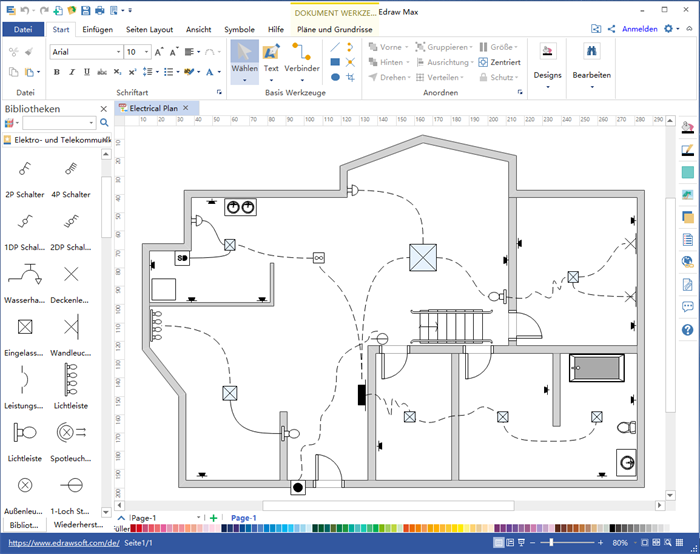700x554 pixels.
Task: Open the Seiten Layout ribbon tab
Action: pos(148,29)
